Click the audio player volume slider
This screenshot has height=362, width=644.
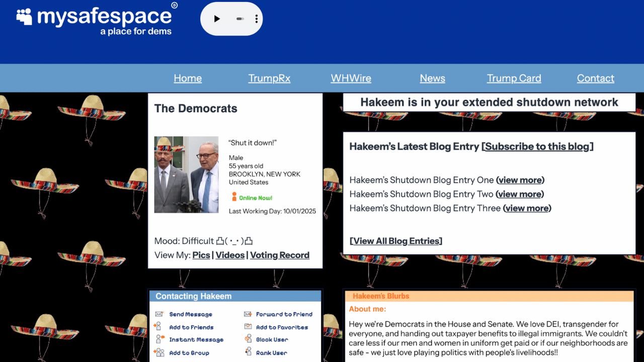[x=240, y=19]
